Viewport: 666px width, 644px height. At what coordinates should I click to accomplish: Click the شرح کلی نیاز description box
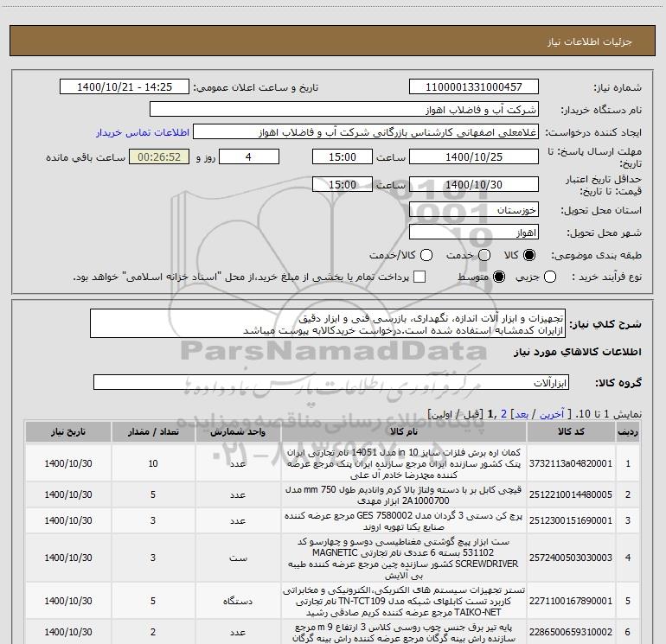328,323
